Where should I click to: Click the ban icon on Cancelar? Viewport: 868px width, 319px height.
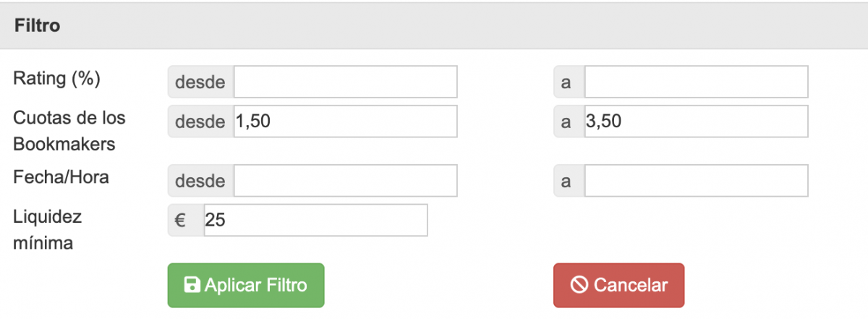pos(579,285)
